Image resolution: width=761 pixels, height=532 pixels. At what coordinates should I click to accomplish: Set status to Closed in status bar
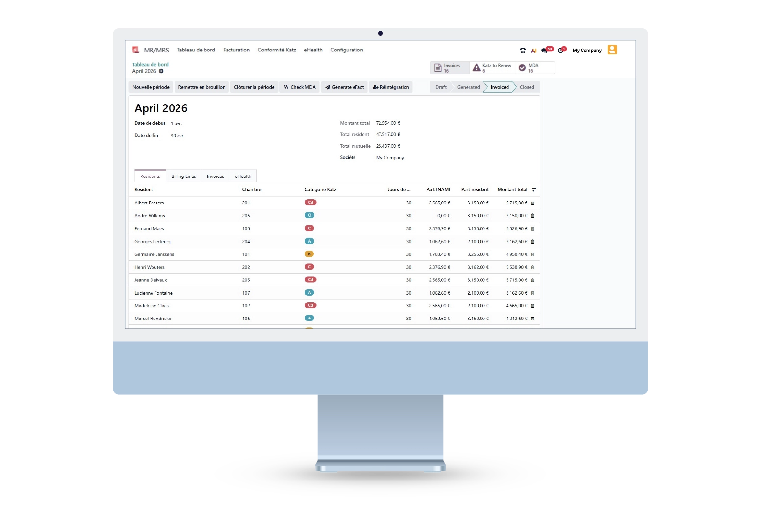click(x=527, y=87)
